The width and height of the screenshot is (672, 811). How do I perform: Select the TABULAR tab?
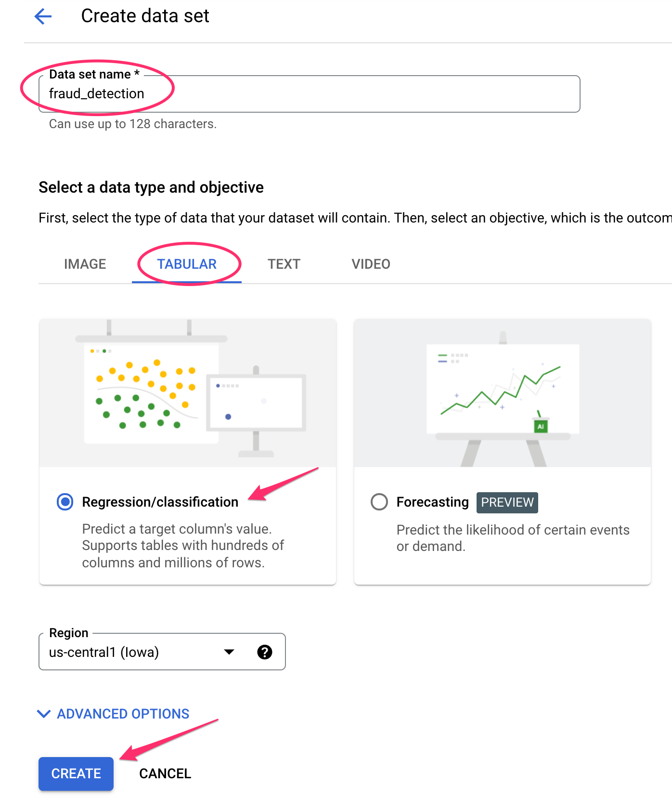coord(187,264)
